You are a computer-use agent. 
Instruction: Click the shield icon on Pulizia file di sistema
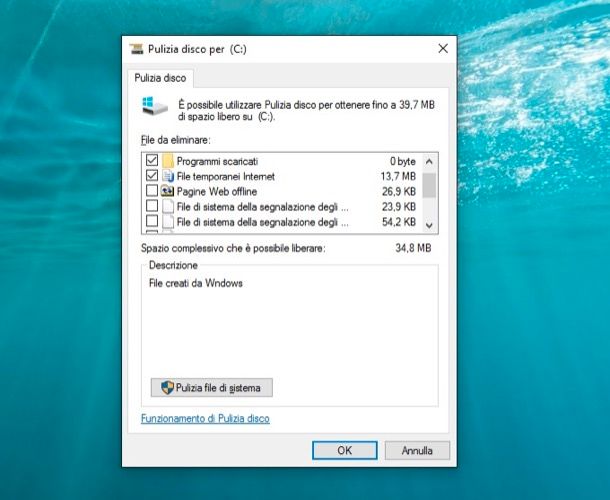click(167, 388)
